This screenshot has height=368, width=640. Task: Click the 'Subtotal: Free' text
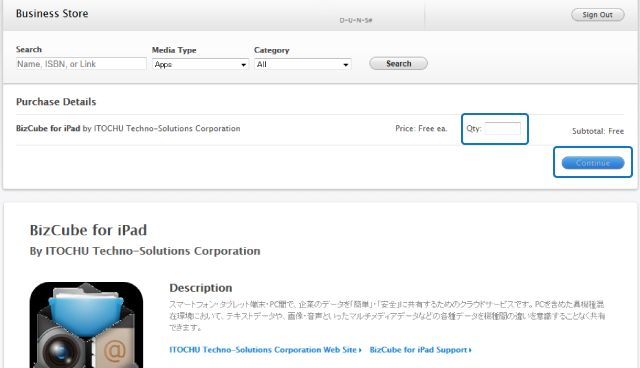[x=598, y=131]
